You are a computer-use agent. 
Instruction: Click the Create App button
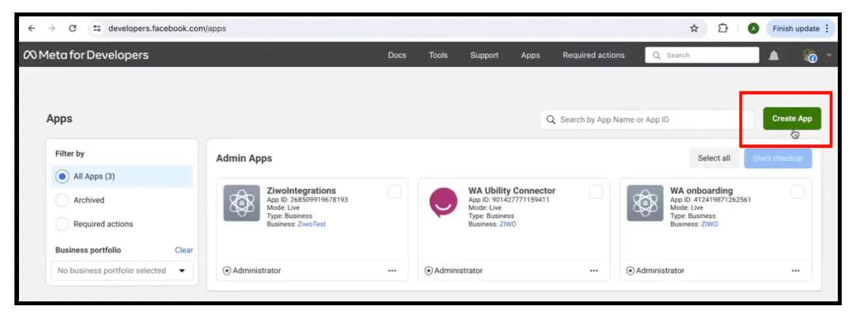click(x=792, y=119)
